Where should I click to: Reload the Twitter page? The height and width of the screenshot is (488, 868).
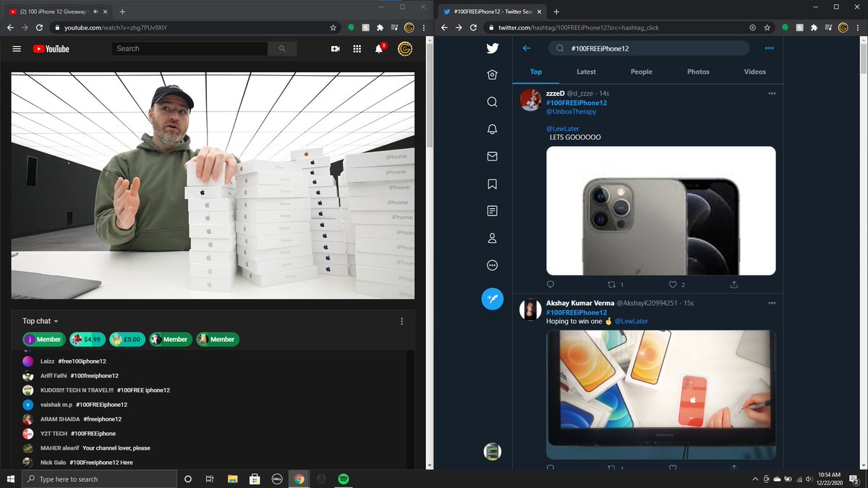473,27
